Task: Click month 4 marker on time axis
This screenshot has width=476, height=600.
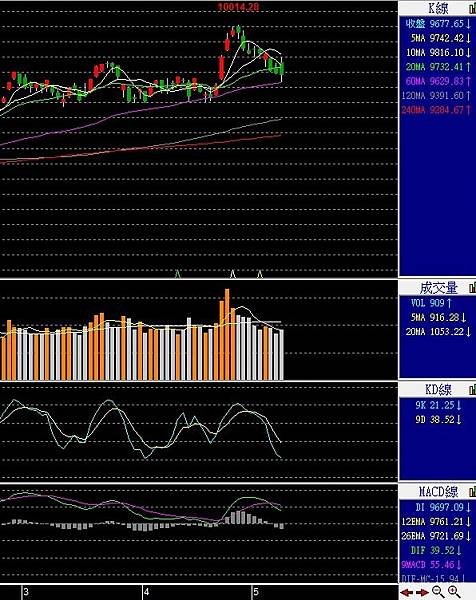Action: (147, 592)
